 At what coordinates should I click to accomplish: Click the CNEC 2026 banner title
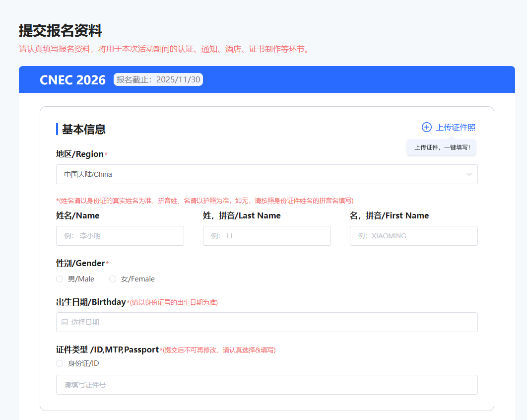(x=72, y=79)
